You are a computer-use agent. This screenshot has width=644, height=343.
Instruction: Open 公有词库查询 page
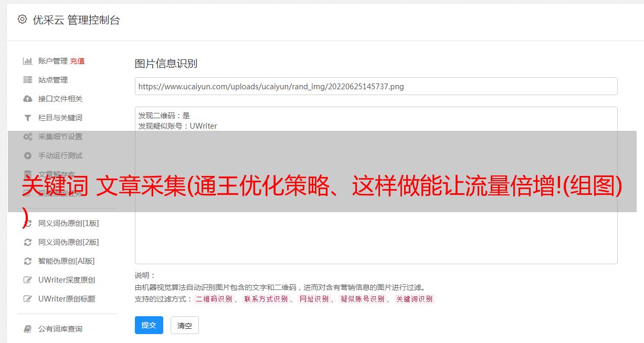pyautogui.click(x=60, y=329)
